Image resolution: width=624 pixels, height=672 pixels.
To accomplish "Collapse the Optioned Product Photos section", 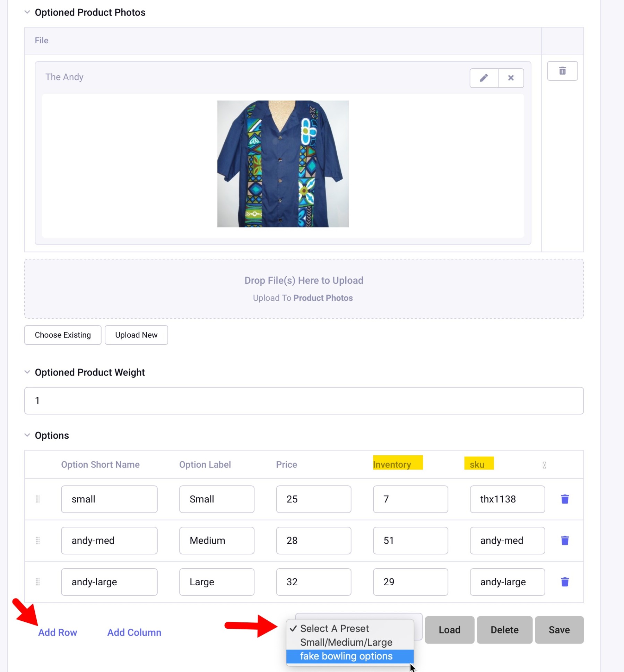I will click(27, 12).
